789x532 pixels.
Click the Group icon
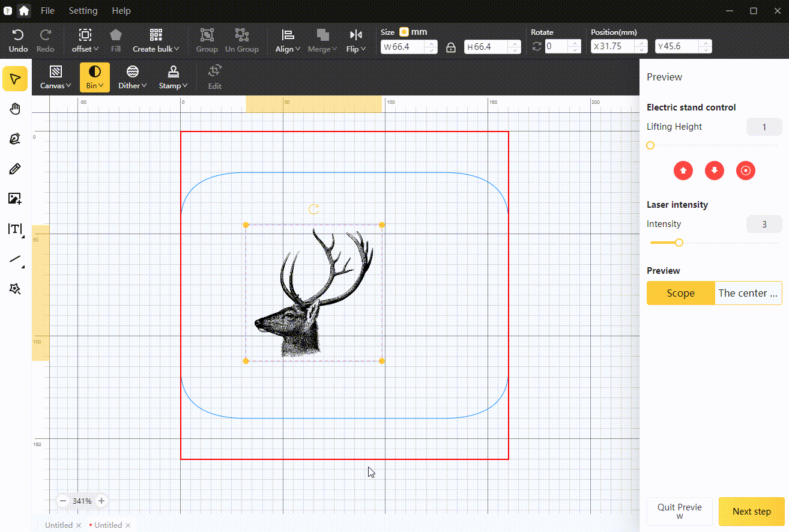207,35
